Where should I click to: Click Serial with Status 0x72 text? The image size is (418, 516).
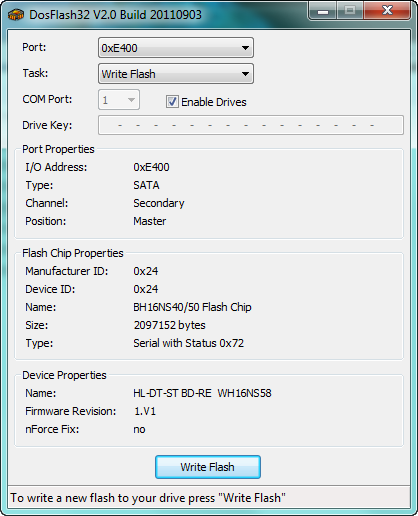pyautogui.click(x=189, y=343)
